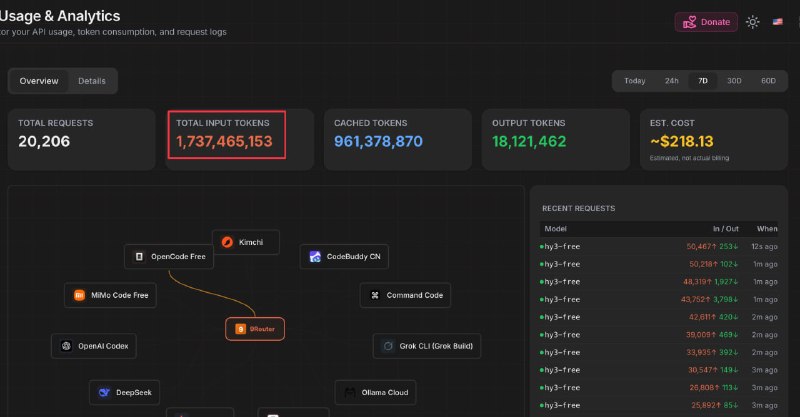
Task: Click the estimated cost ~$218.13
Action: pyautogui.click(x=682, y=141)
